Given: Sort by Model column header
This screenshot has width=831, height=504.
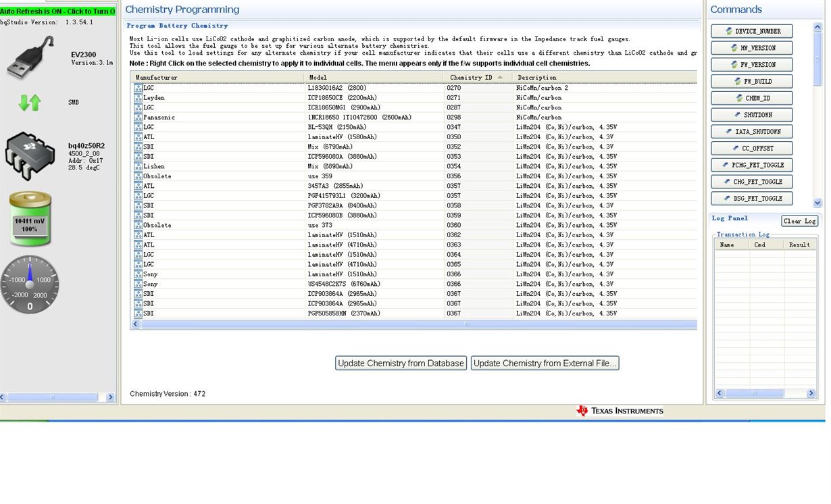Looking at the screenshot, I should [373, 77].
